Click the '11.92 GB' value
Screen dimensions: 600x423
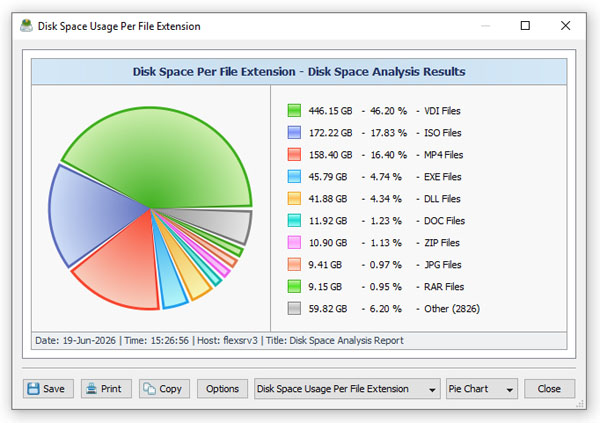coord(328,221)
